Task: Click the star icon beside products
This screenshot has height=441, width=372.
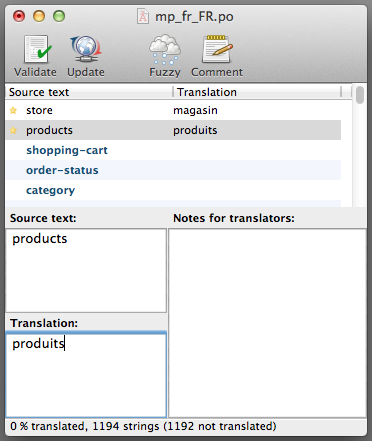Action: coord(13,130)
